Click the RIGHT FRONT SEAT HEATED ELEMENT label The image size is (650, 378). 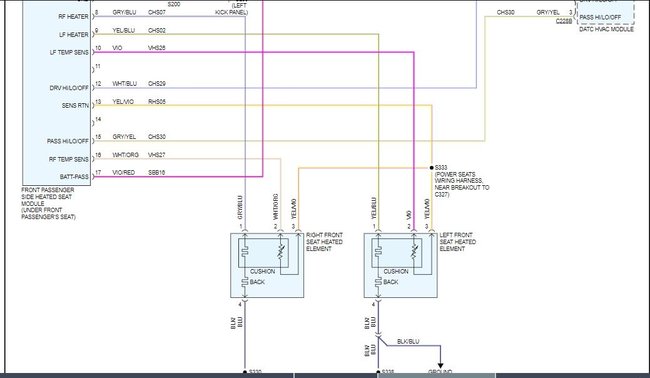325,242
